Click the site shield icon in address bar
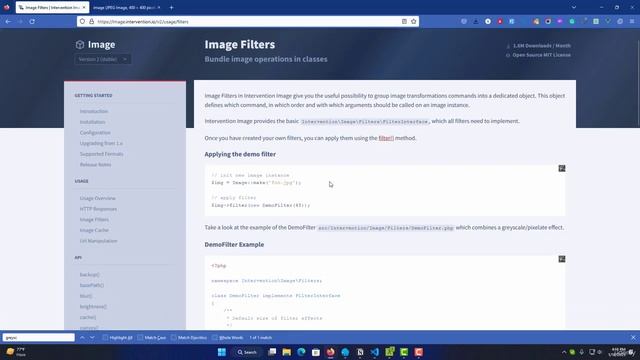 (x=82, y=21)
